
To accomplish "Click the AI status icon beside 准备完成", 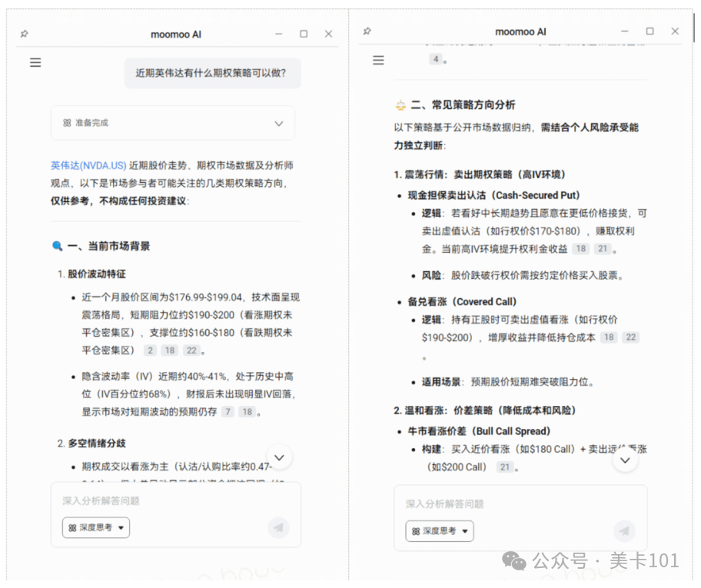I will coord(68,122).
